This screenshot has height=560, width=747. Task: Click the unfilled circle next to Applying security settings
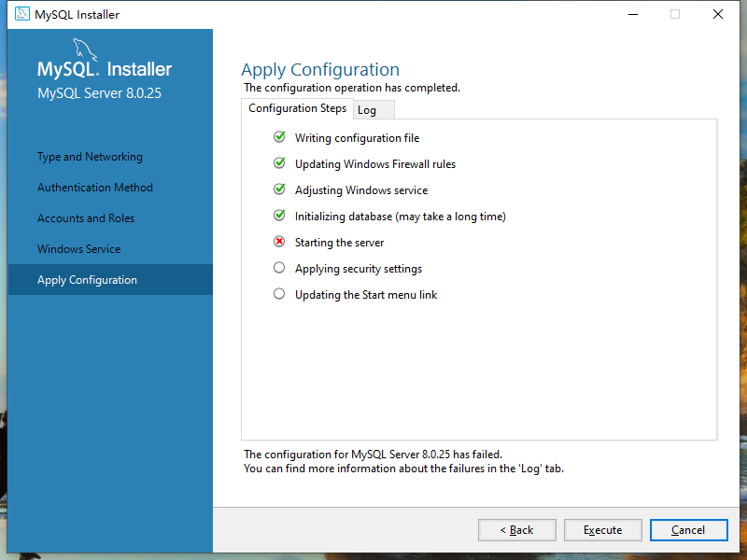(x=278, y=268)
